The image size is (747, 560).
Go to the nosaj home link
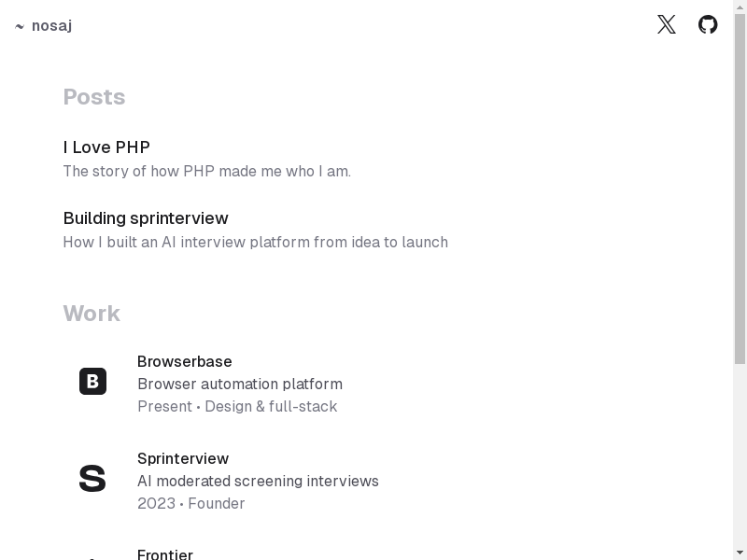[x=51, y=26]
